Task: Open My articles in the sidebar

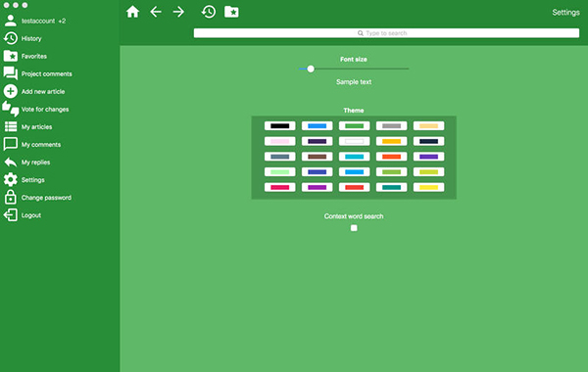Action: 36,127
